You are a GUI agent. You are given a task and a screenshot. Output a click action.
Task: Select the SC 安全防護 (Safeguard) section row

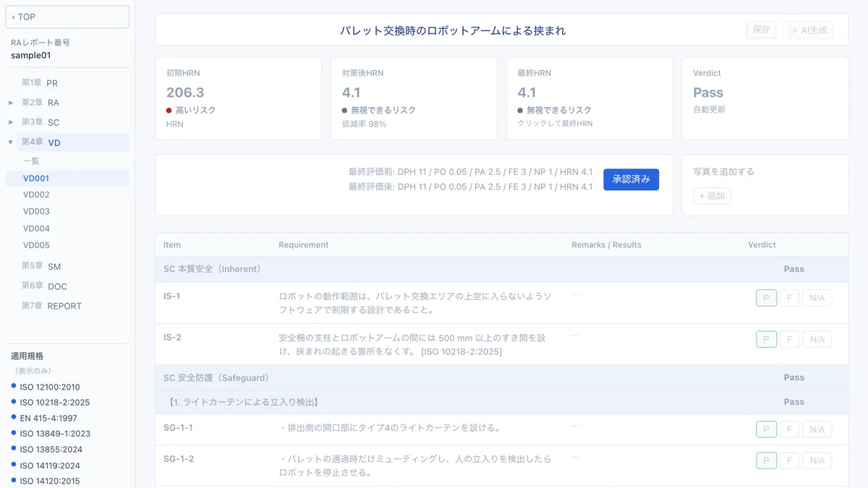click(501, 377)
